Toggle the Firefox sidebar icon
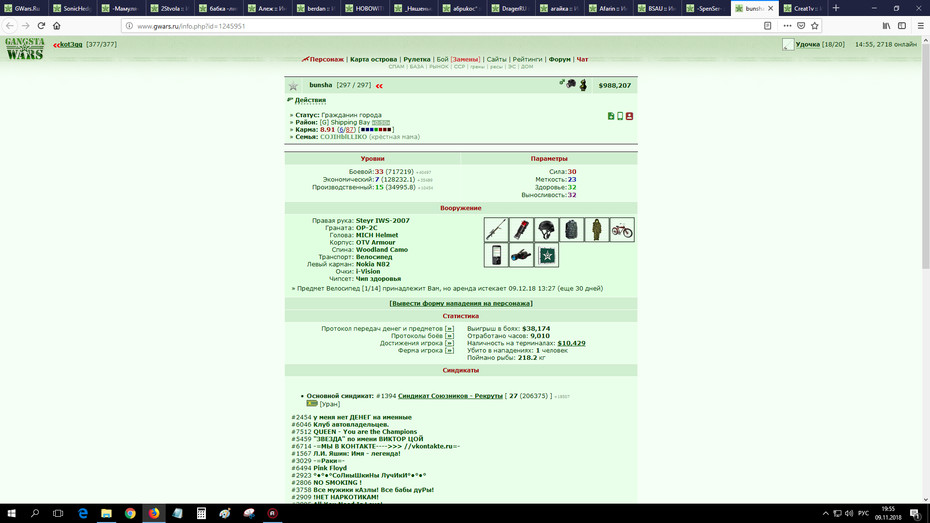 point(902,25)
